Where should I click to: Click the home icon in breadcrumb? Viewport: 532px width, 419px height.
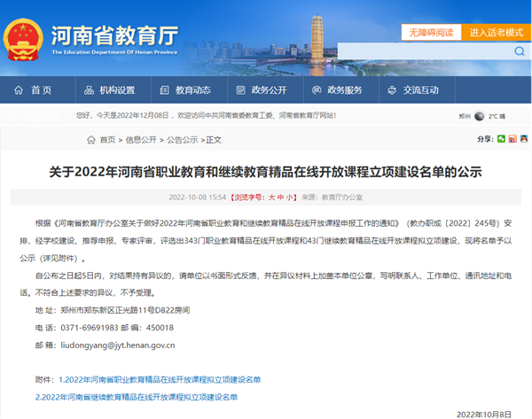pyautogui.click(x=92, y=140)
